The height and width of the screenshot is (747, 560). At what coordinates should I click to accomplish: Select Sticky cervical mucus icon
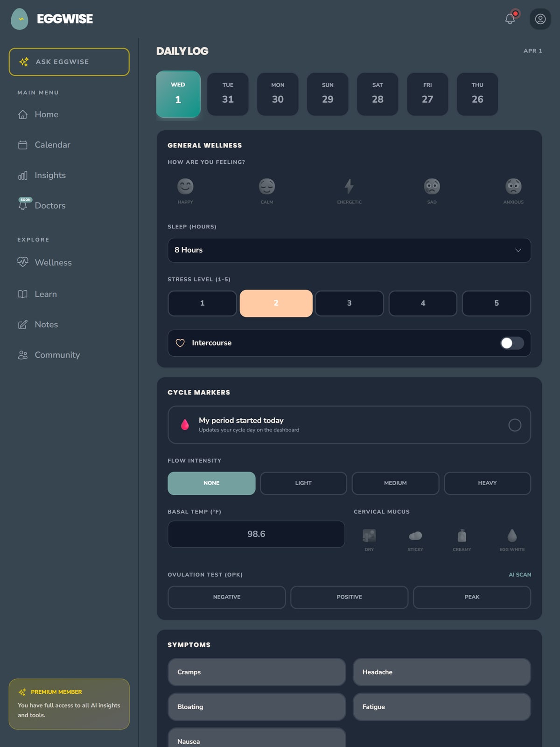(x=415, y=536)
